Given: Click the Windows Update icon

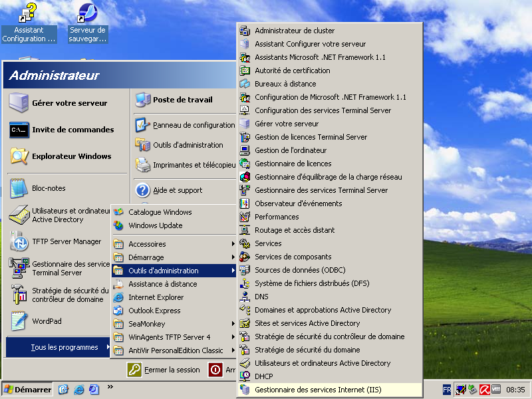Looking at the screenshot, I should [x=119, y=225].
